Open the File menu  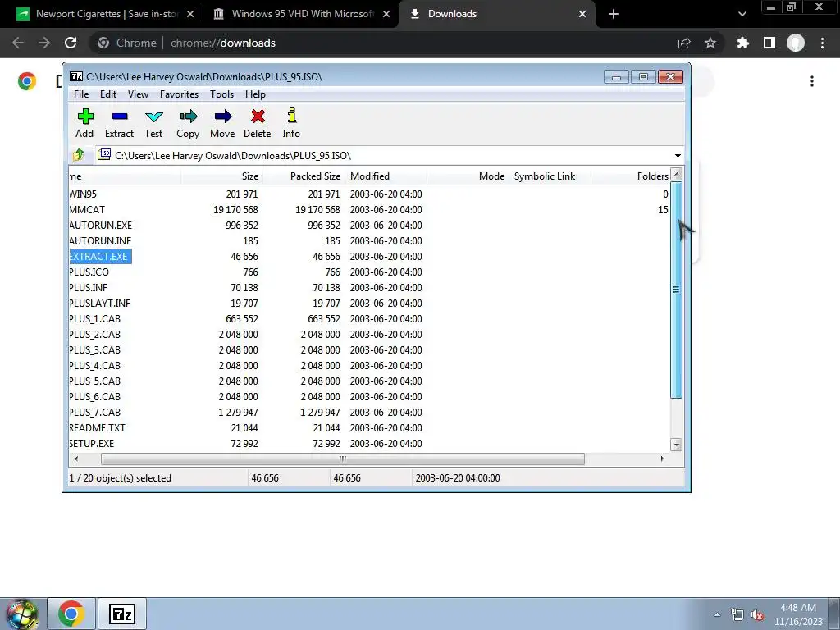pos(81,94)
